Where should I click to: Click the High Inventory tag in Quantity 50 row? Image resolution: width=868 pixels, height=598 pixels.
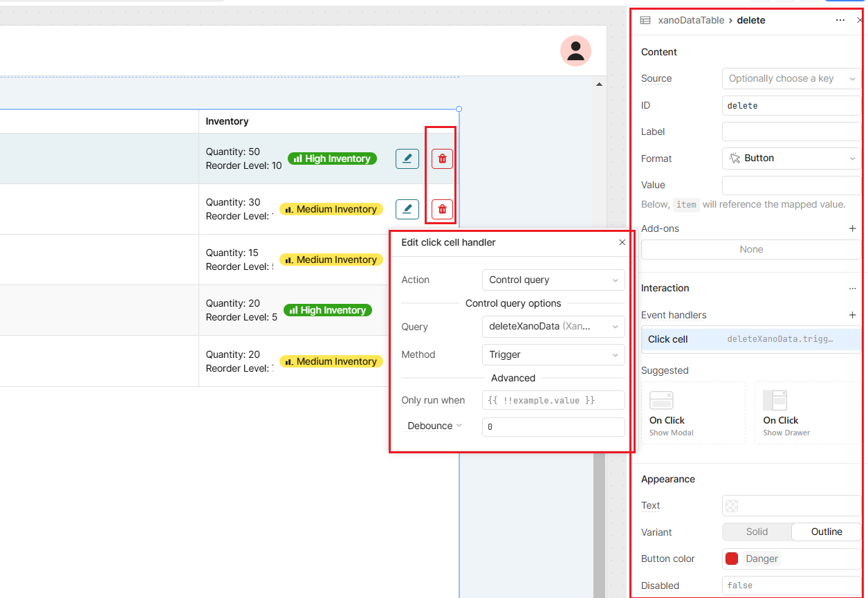[x=332, y=158]
